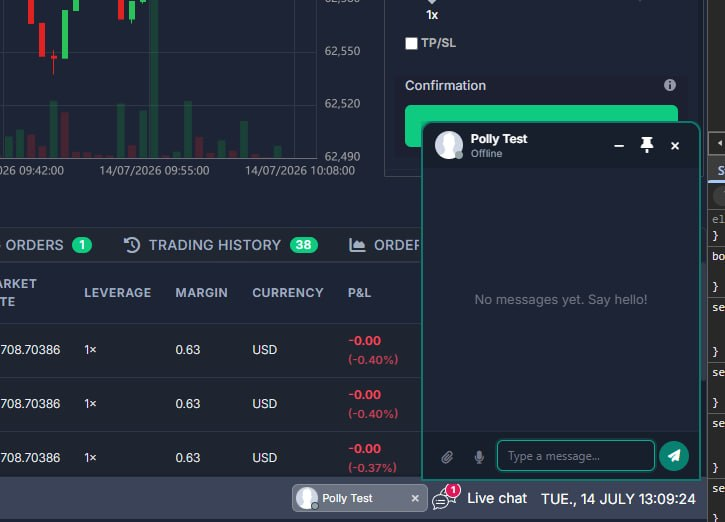725x522 pixels.
Task: Click Polly Test avatar in chat header
Action: pyautogui.click(x=449, y=145)
